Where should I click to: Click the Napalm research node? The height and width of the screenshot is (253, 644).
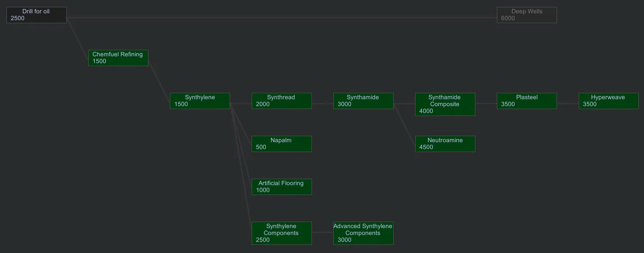282,144
